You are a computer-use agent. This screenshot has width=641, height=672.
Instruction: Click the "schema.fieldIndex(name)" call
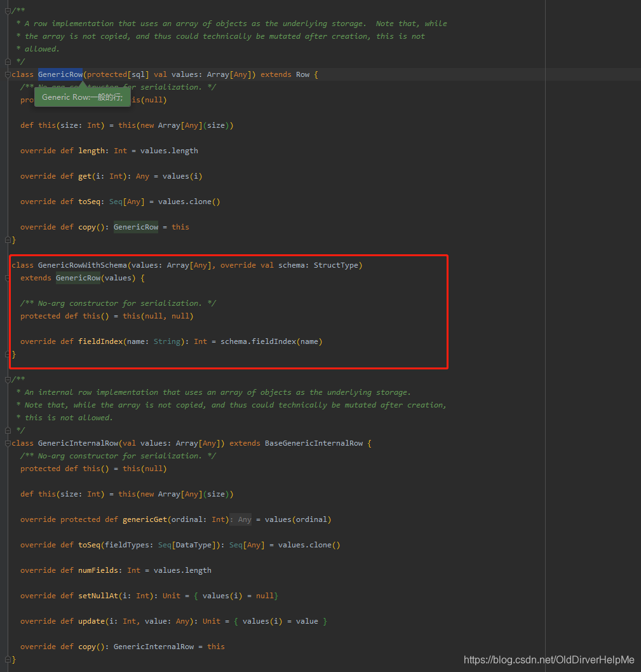271,341
